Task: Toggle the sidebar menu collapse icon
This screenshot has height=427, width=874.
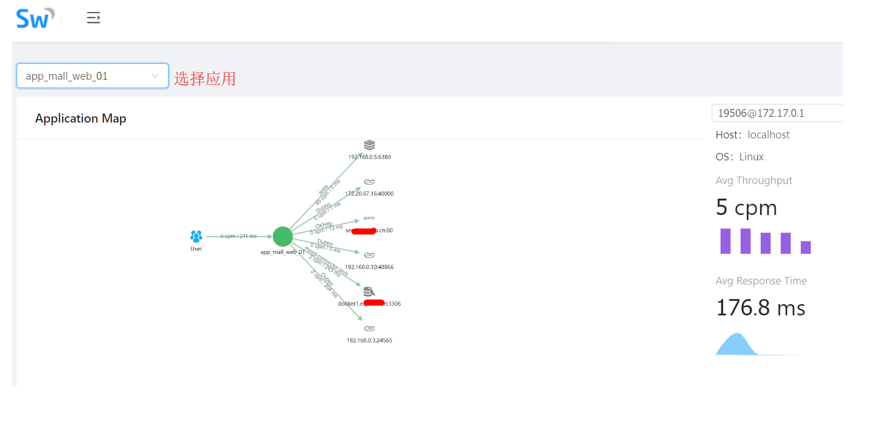Action: pos(94,18)
